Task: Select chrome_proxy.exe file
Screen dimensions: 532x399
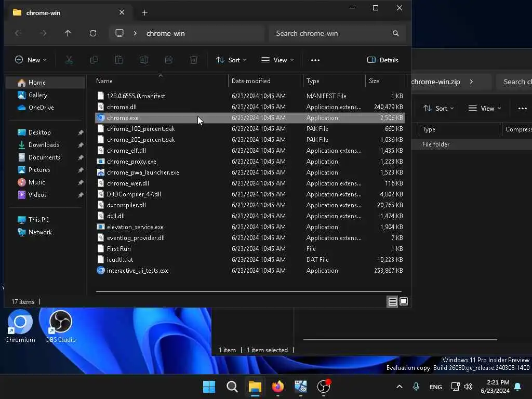Action: coord(250,162)
